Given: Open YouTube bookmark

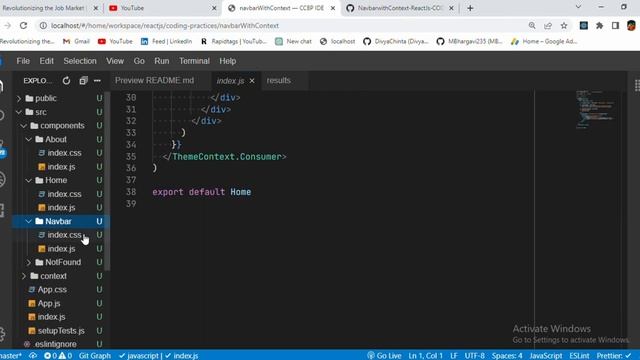Looking at the screenshot, I should (x=115, y=41).
